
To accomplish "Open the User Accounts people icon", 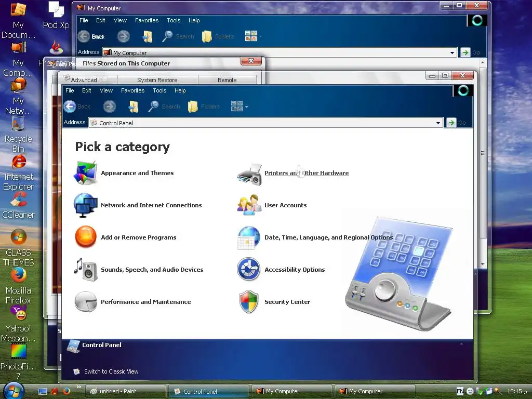I will [249, 205].
